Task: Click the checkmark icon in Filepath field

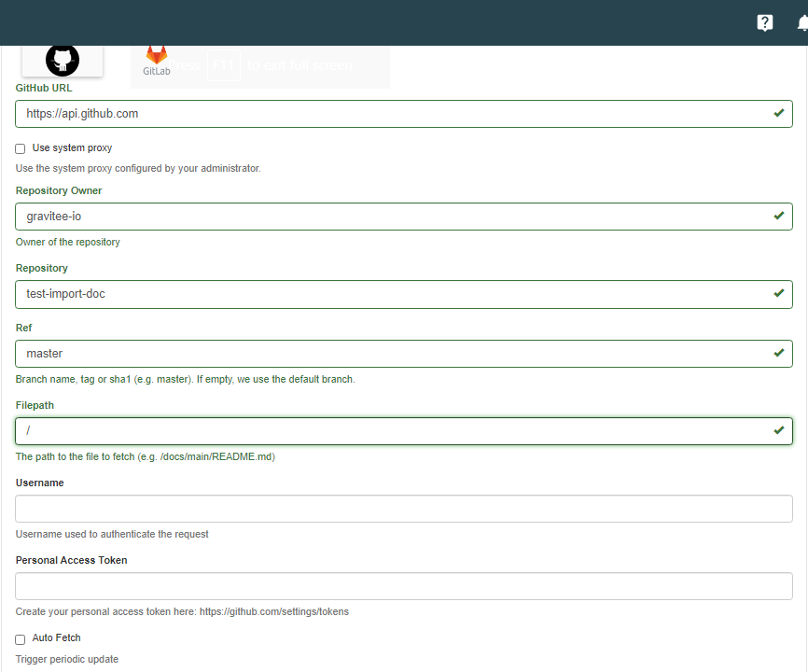Action: point(779,430)
